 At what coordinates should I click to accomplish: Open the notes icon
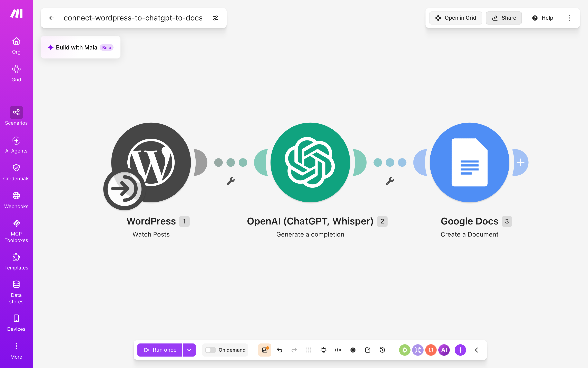click(368, 350)
